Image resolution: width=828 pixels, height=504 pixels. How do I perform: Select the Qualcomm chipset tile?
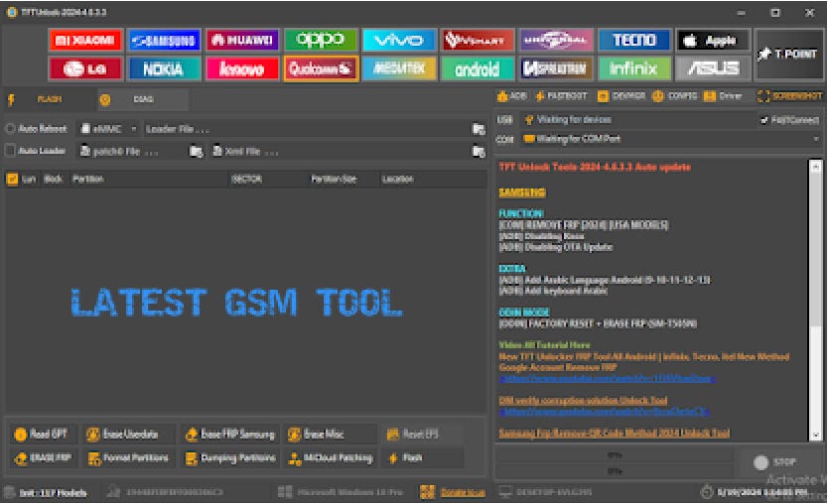click(x=321, y=68)
